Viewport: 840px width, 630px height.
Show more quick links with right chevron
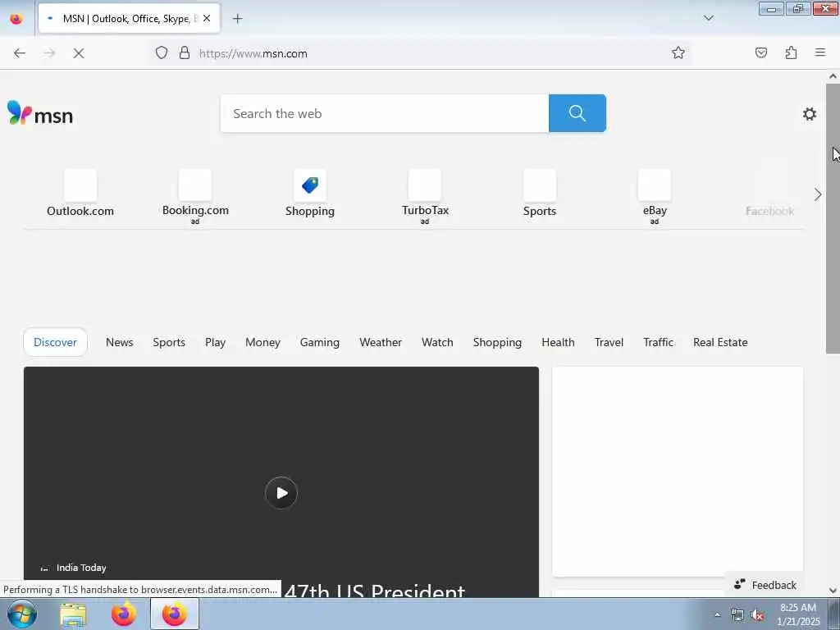pos(818,194)
